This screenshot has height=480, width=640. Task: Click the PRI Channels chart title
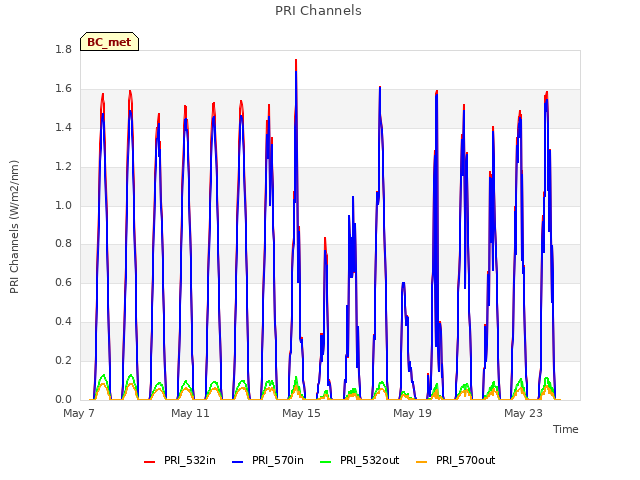click(318, 10)
